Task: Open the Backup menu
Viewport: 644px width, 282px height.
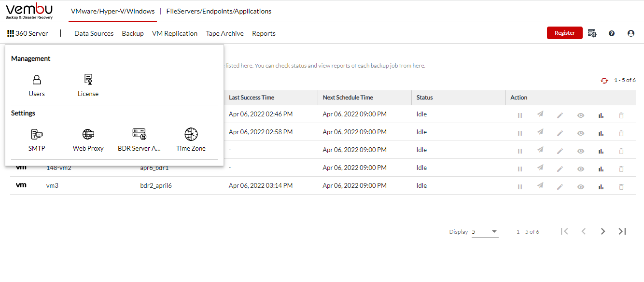Action: 133,33
